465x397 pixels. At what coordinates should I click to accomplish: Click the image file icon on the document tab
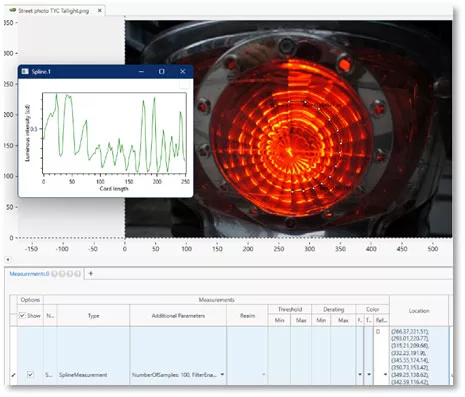(13, 10)
